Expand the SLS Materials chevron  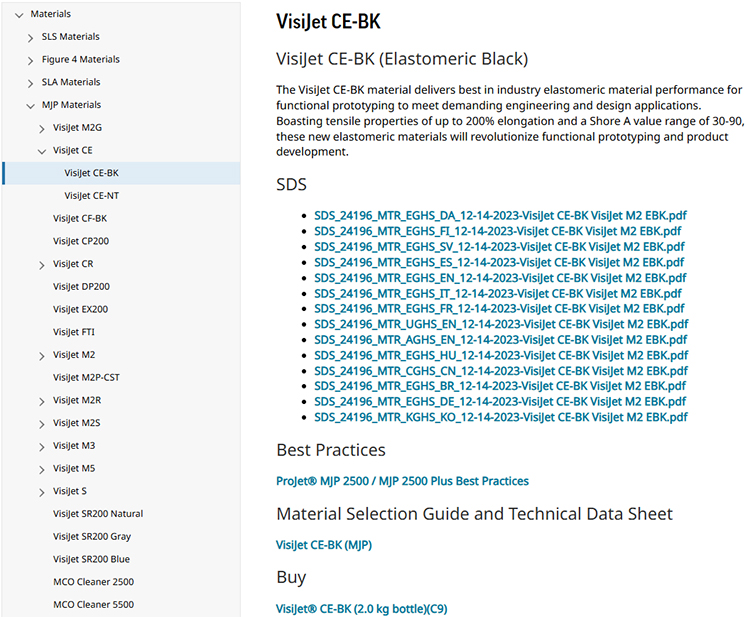click(x=31, y=37)
